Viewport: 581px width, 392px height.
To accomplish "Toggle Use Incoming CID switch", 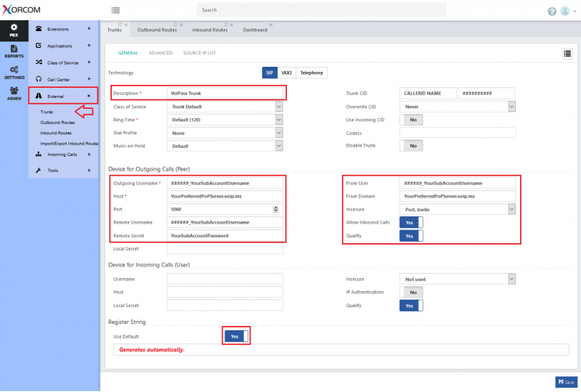I will [x=411, y=120].
